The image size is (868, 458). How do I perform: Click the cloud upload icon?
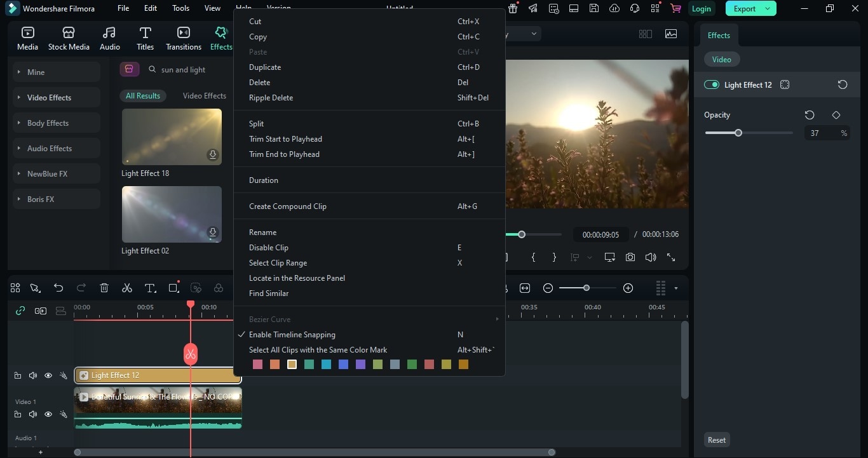point(614,8)
